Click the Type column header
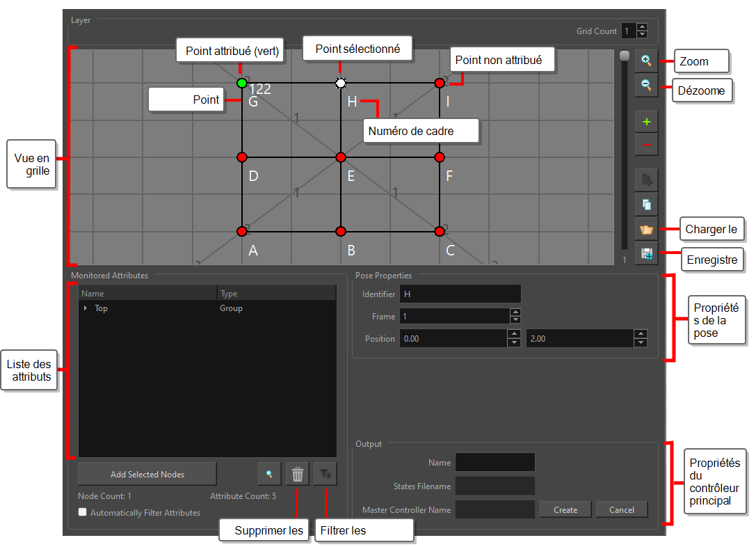756x547 pixels. (276, 294)
